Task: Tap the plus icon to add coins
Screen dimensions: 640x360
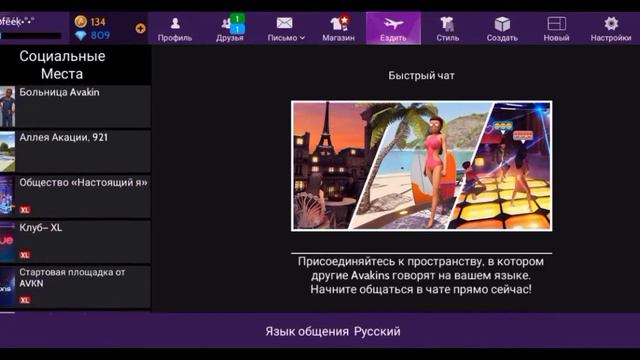Action: pyautogui.click(x=140, y=28)
